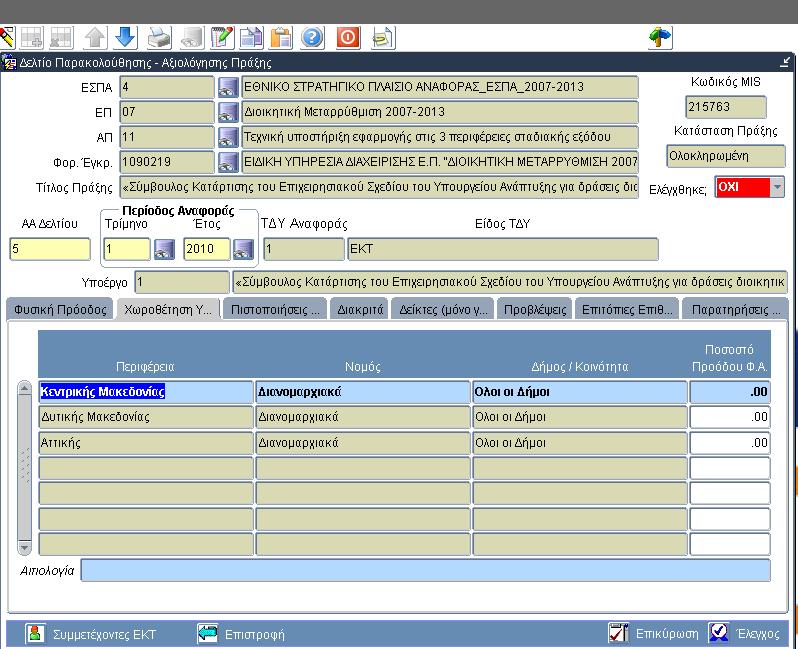Open lookup list beside ΑΠ field
798x649 pixels.
pos(228,137)
